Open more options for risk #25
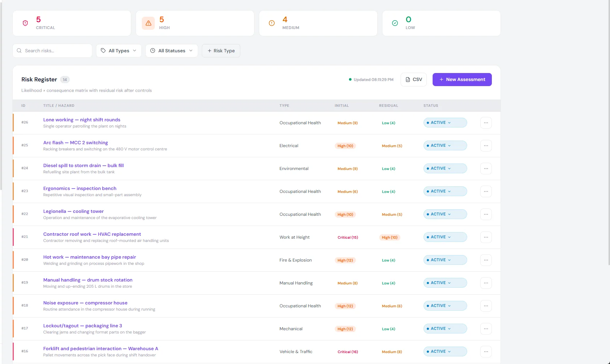This screenshot has width=610, height=364. click(x=486, y=146)
